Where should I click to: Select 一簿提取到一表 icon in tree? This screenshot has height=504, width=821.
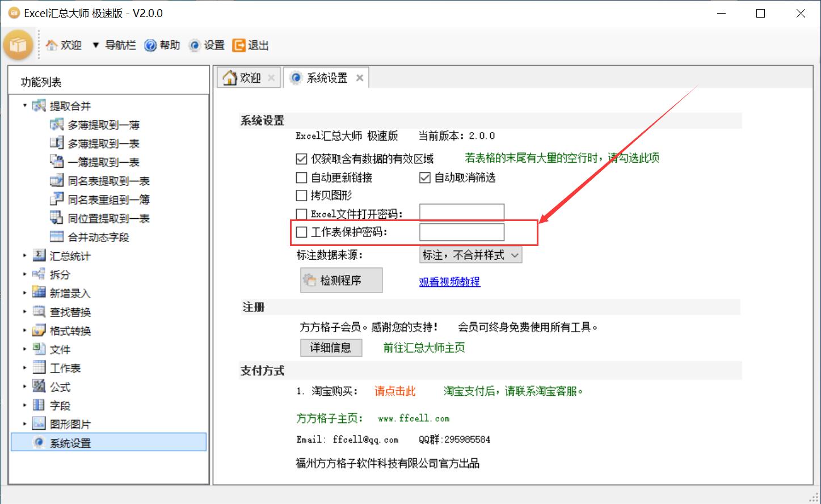(x=57, y=162)
